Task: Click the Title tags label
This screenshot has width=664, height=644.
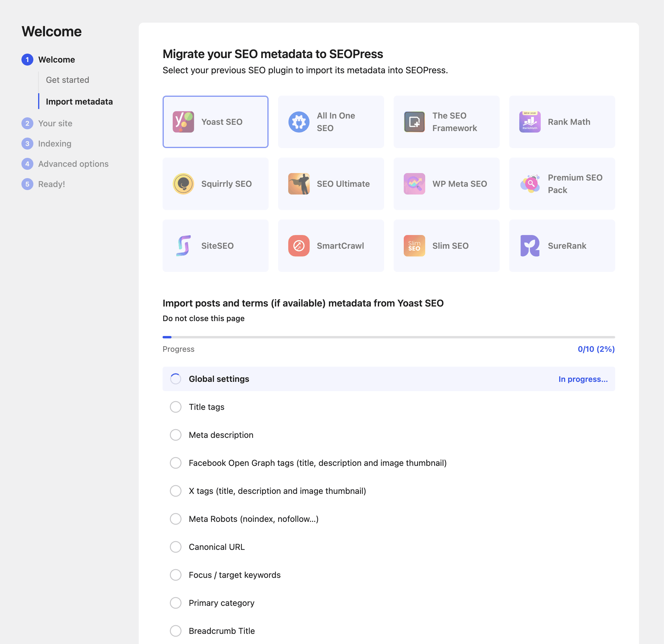Action: [207, 407]
